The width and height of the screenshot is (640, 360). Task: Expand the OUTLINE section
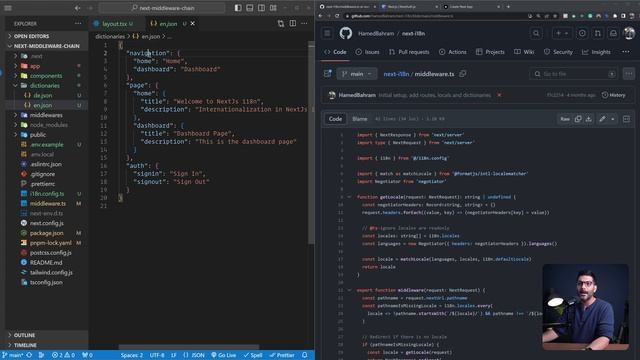point(24,335)
